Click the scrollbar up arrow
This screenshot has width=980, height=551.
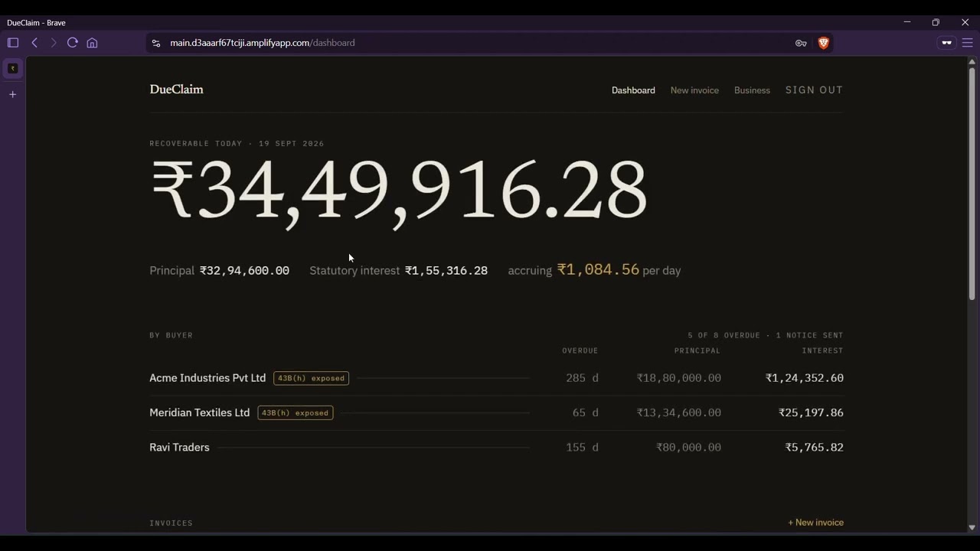click(x=972, y=62)
